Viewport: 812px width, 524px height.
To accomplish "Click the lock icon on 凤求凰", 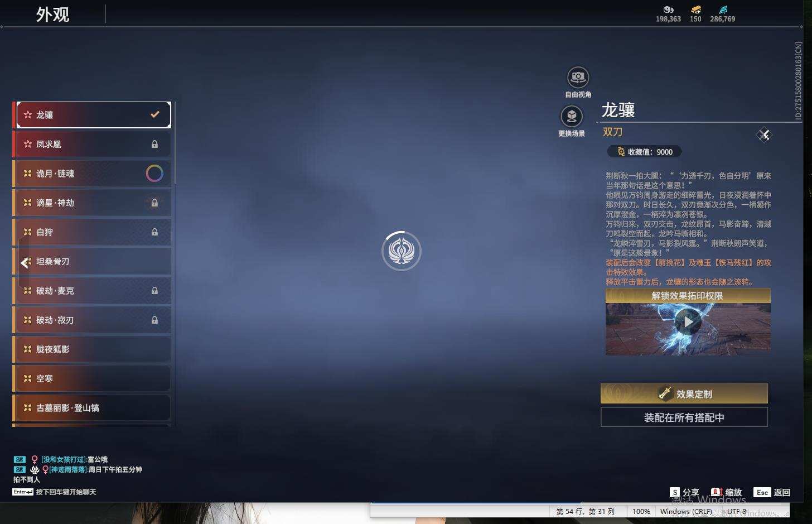I will pyautogui.click(x=154, y=144).
